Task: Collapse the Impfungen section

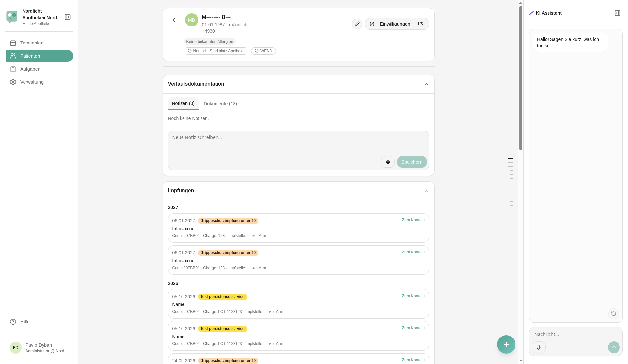Action: click(x=427, y=191)
